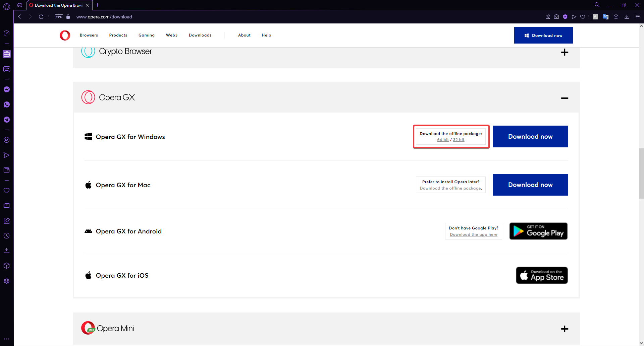Open the Help menu item

(266, 35)
